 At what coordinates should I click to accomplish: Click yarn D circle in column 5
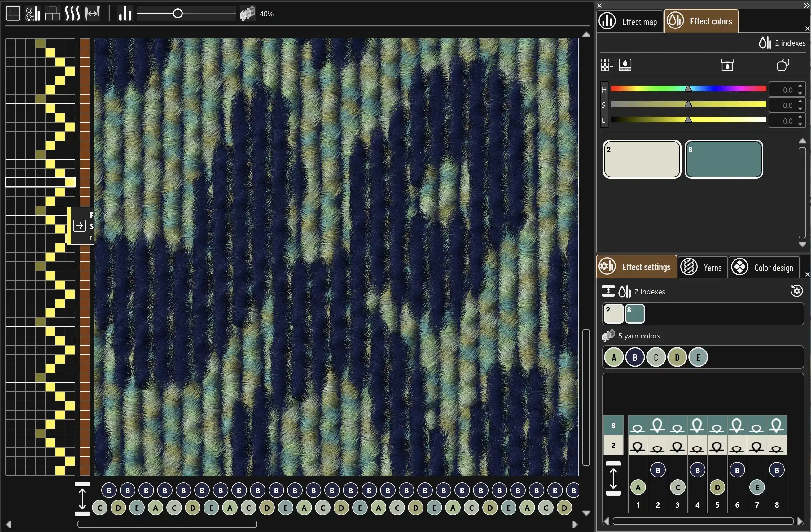[x=717, y=488]
